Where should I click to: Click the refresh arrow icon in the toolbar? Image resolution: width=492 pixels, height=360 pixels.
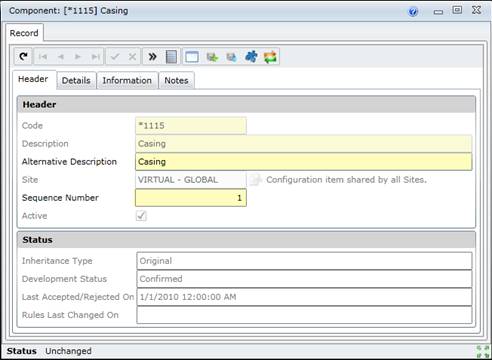click(23, 57)
